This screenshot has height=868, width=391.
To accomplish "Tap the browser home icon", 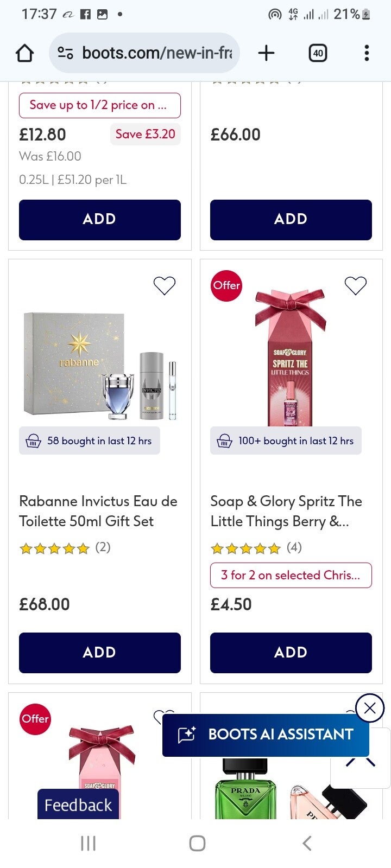I will [x=24, y=53].
